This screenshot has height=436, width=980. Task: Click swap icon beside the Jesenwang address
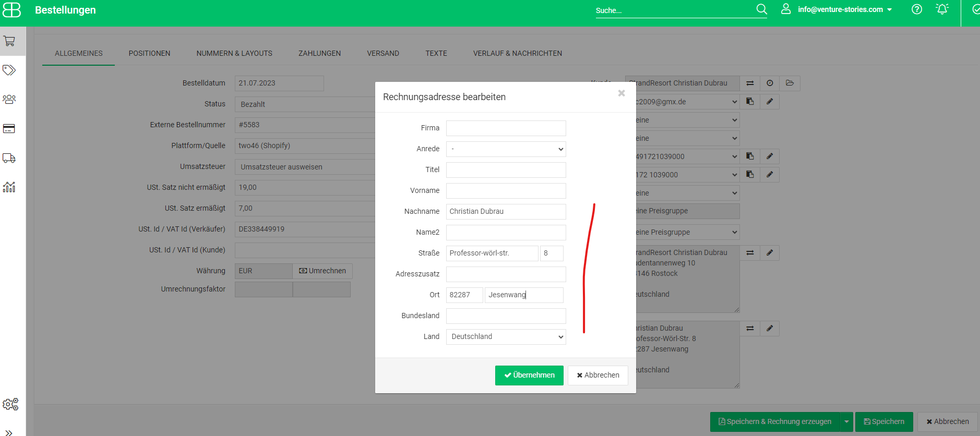coord(750,329)
